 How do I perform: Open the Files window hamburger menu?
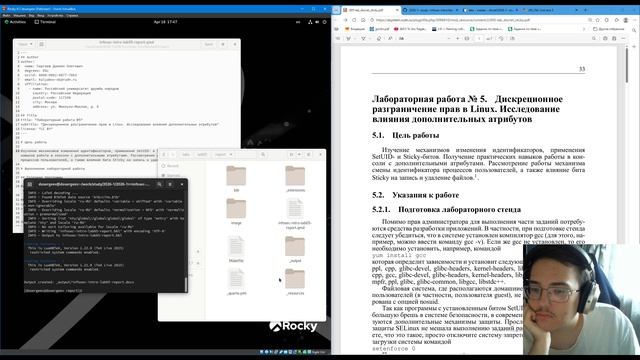click(x=309, y=155)
